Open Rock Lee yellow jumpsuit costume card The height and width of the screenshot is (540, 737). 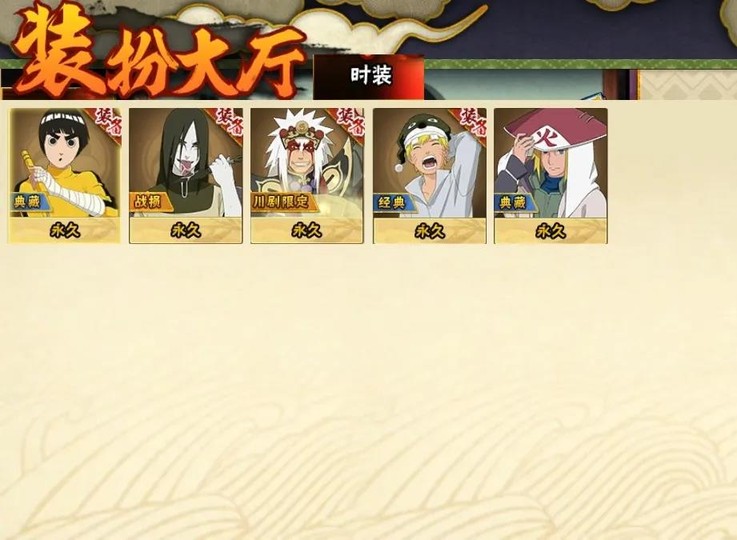(64, 176)
